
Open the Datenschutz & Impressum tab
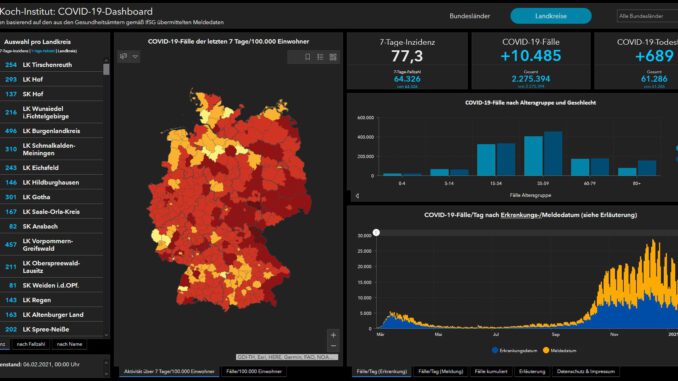pos(585,371)
